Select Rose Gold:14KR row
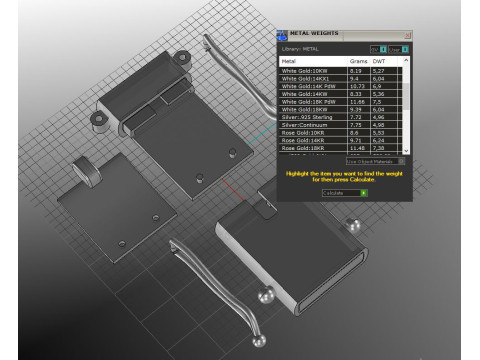This screenshot has width=480, height=360. 340,140
